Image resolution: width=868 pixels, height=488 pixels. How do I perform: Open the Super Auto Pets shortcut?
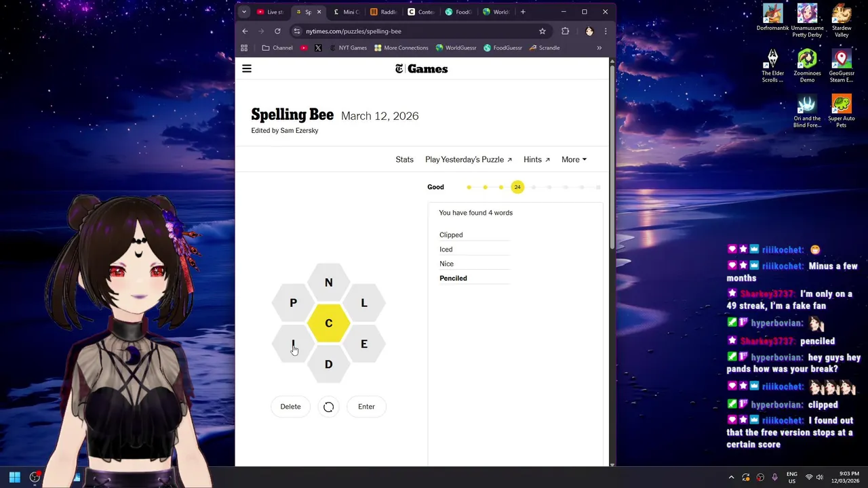(x=842, y=111)
